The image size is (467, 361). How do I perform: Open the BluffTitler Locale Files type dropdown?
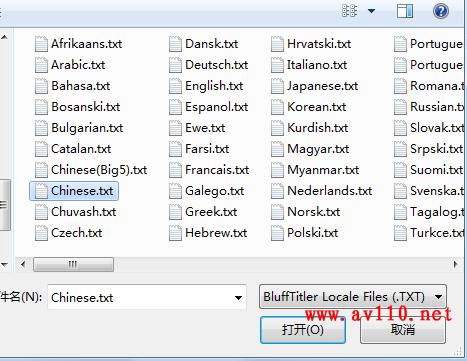pos(353,297)
